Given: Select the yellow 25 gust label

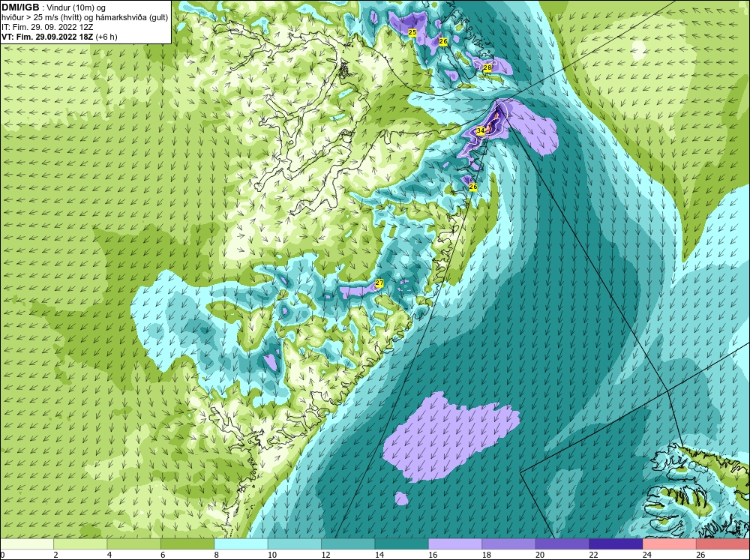Looking at the screenshot, I should [412, 32].
